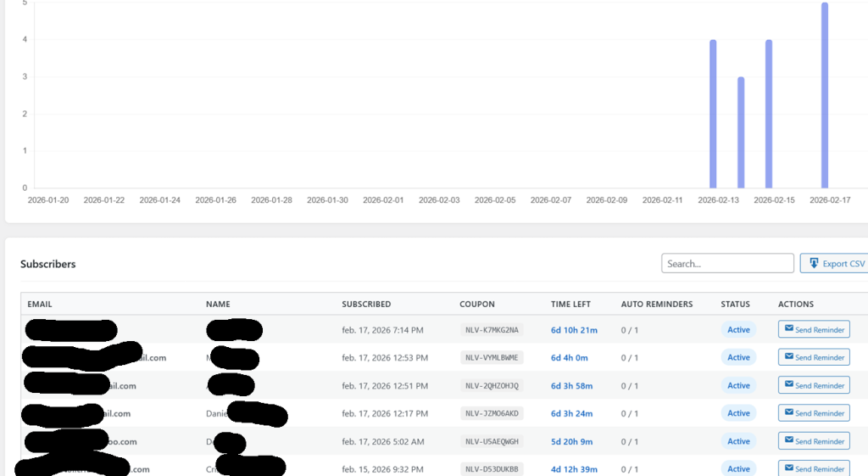Click the chart bar for 2026-02-17
Viewport: 868px width, 476px height.
click(x=825, y=95)
